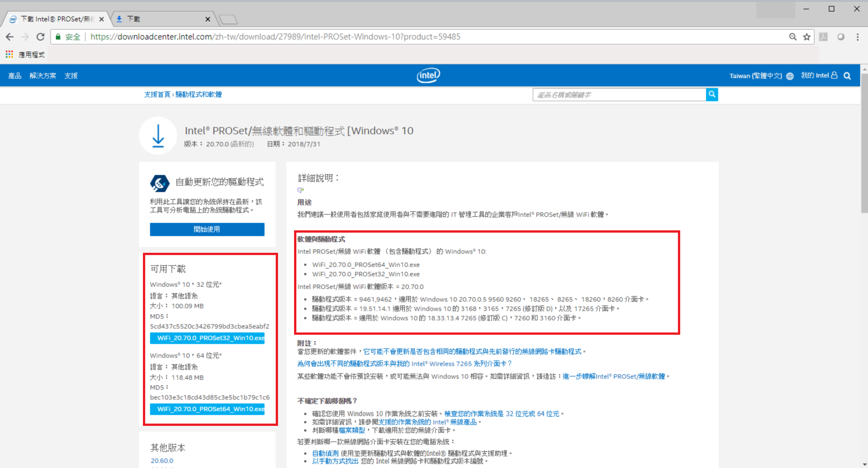Click the scrollbar down arrow
The width and height of the screenshot is (868, 468).
pos(864,464)
